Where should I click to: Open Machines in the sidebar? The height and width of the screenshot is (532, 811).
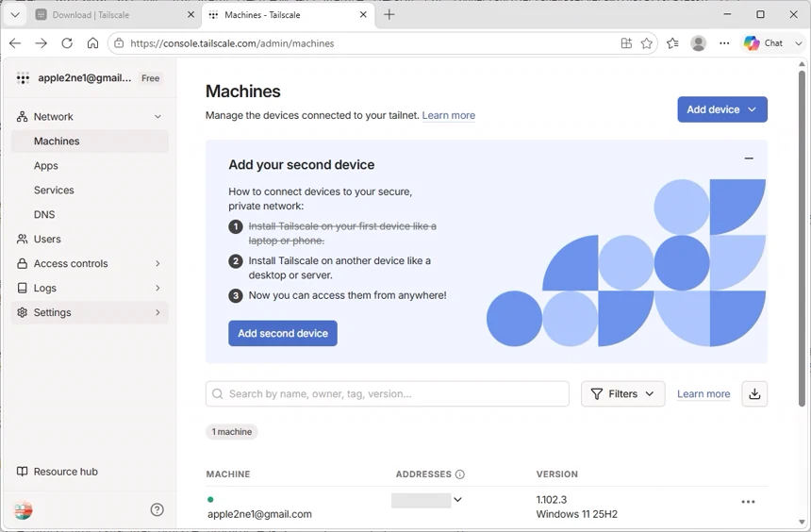click(x=90, y=141)
